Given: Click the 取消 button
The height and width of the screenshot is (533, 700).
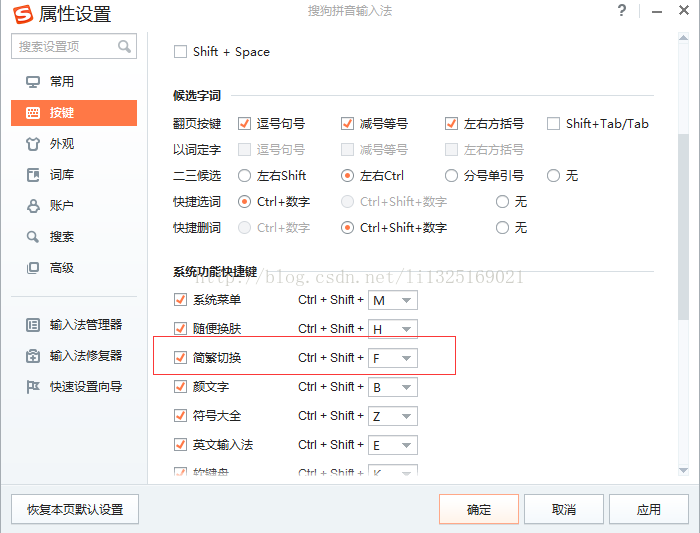Looking at the screenshot, I should coord(564,509).
